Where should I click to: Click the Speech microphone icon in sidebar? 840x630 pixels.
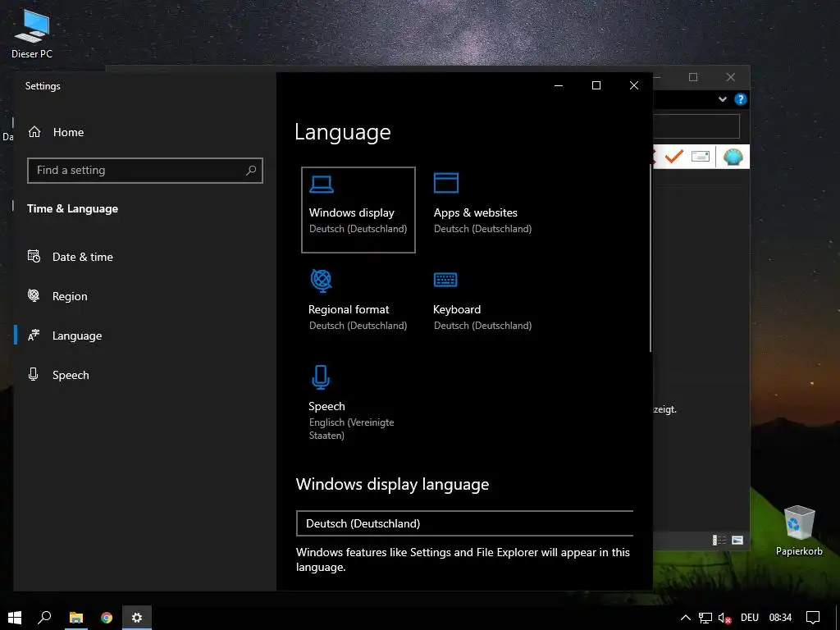coord(33,374)
